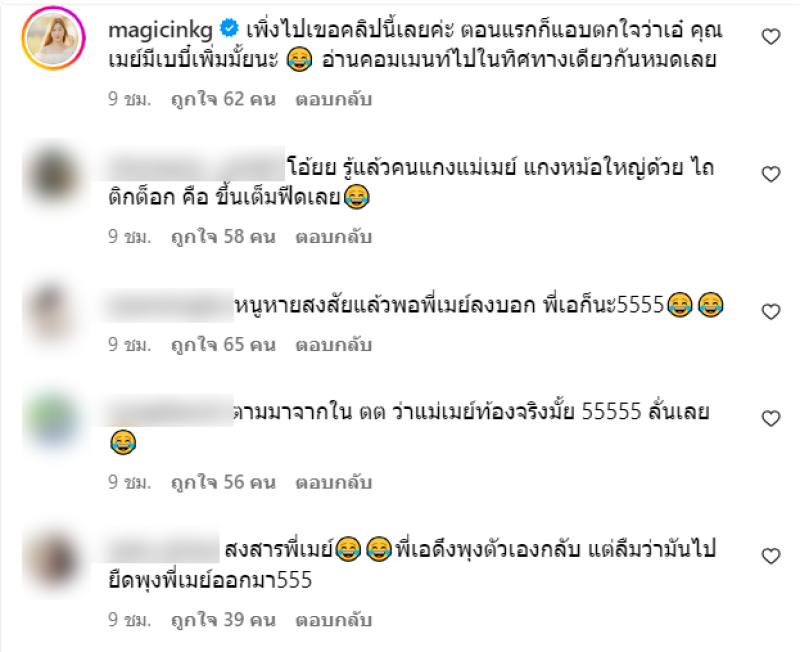Screen dimensions: 800x652
Task: Heart the comment with 56 likes
Action: click(770, 418)
